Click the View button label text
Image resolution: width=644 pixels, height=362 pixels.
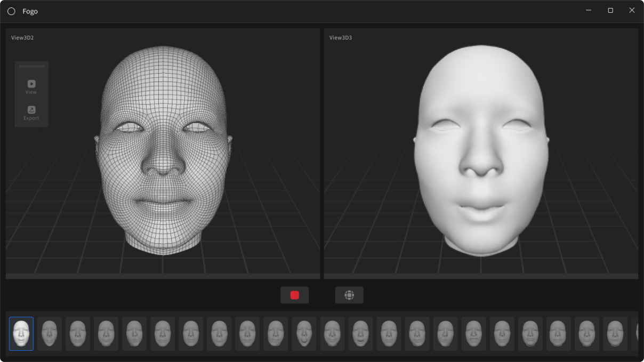(31, 91)
